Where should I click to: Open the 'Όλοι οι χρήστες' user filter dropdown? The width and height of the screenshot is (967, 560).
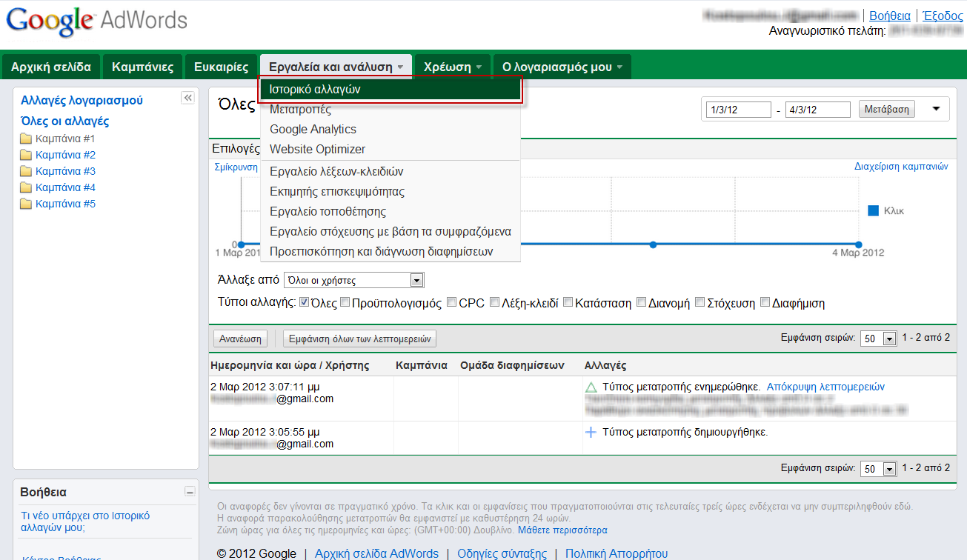[x=354, y=281]
